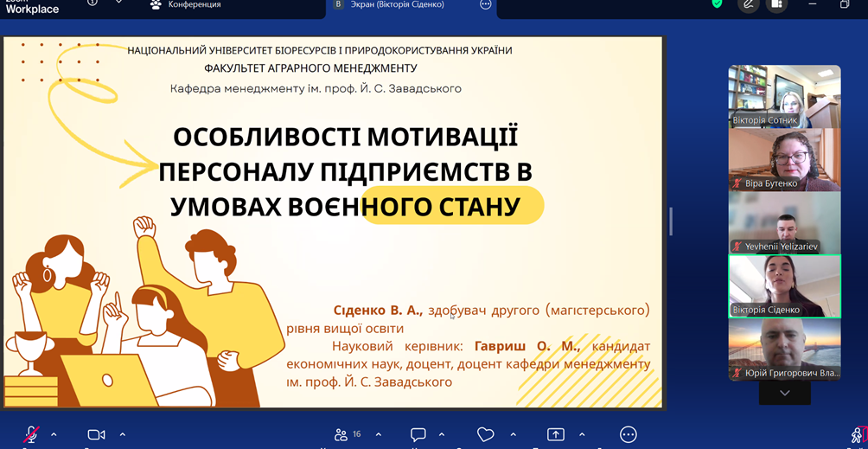Click the Кафедра менеджменту line on slide
868x449 pixels.
click(316, 88)
